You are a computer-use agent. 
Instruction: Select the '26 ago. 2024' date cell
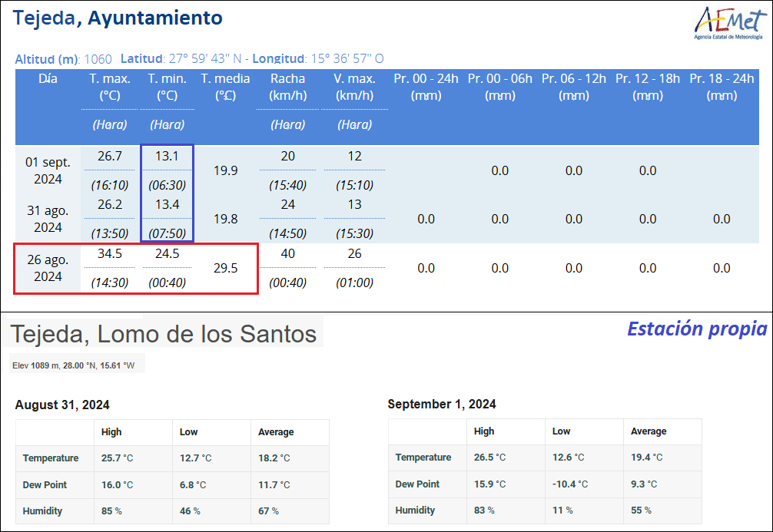(x=48, y=268)
